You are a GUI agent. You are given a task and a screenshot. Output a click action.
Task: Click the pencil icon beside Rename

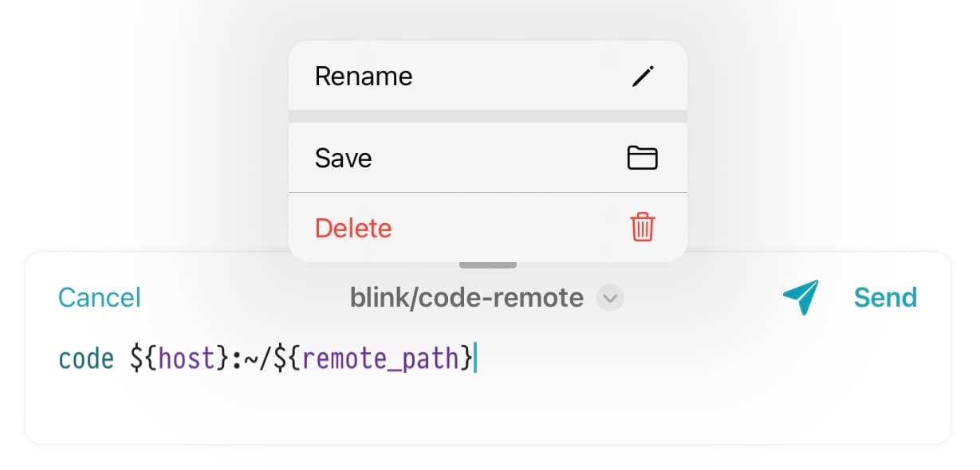[x=643, y=76]
